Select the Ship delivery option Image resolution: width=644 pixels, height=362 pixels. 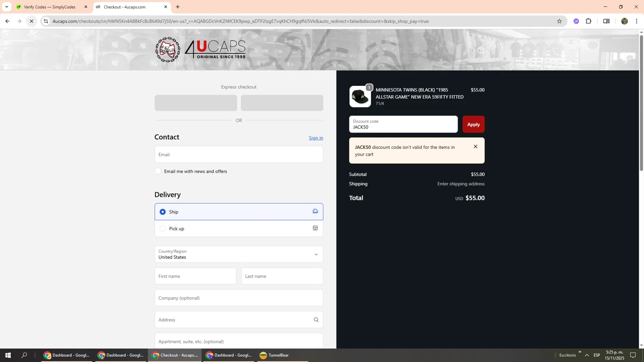pos(163,211)
